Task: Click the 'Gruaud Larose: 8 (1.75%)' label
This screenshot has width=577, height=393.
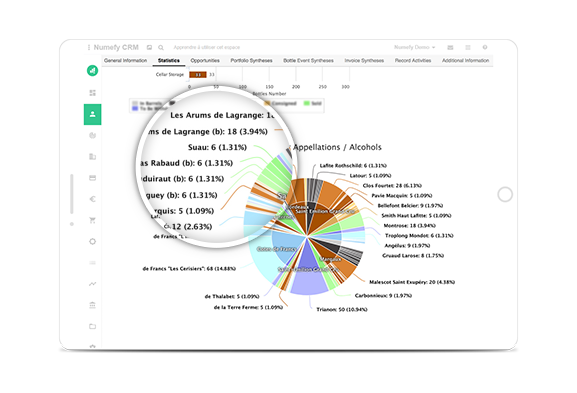Action: point(413,255)
